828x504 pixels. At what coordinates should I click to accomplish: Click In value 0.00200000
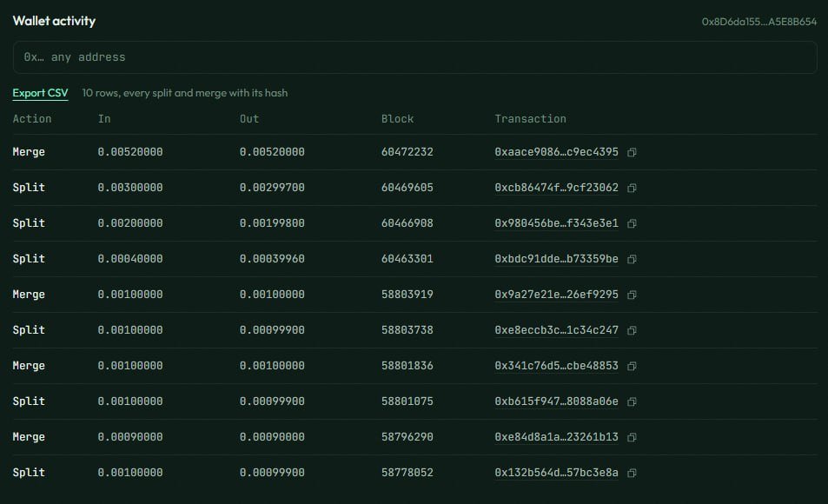tap(130, 223)
